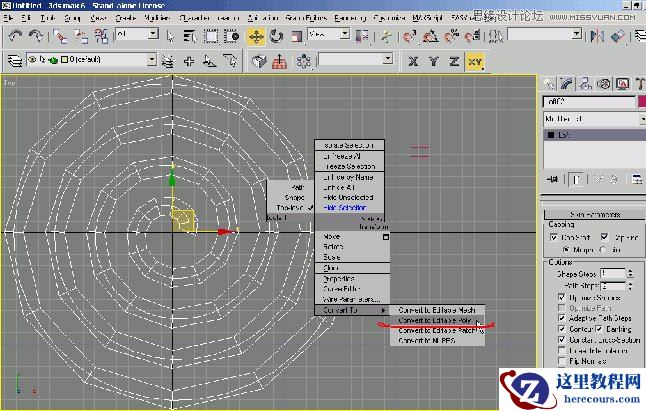Click the Undo arrow icon
The width and height of the screenshot is (646, 411).
pos(16,35)
